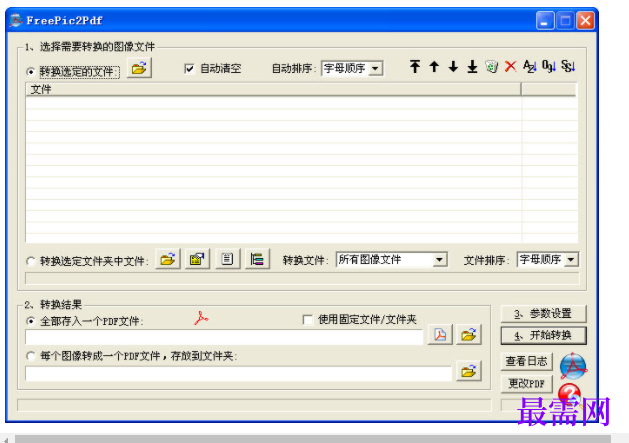Click the blue globe PDF icon
Screen dimensions: 629x443
click(x=573, y=366)
